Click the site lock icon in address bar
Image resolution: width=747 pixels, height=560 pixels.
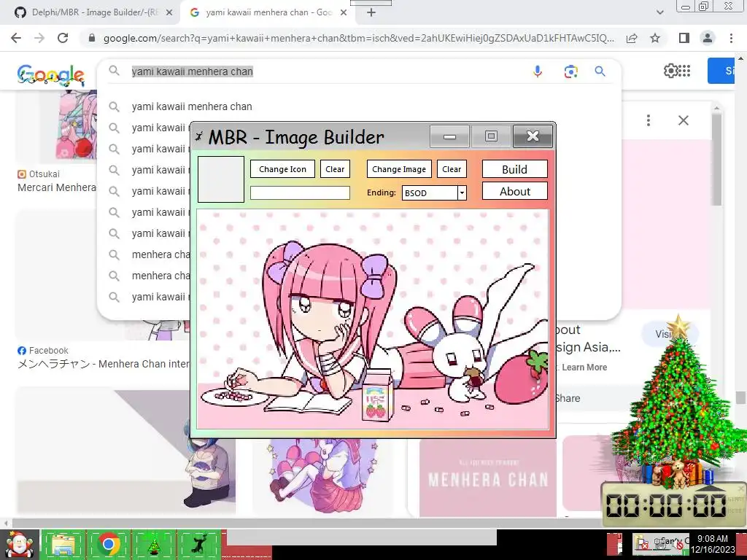coord(91,38)
